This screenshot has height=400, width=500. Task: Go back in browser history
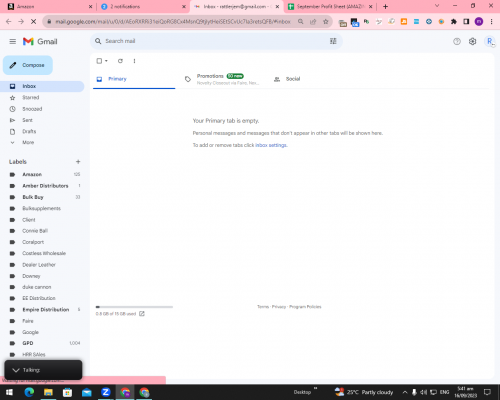[x=8, y=22]
